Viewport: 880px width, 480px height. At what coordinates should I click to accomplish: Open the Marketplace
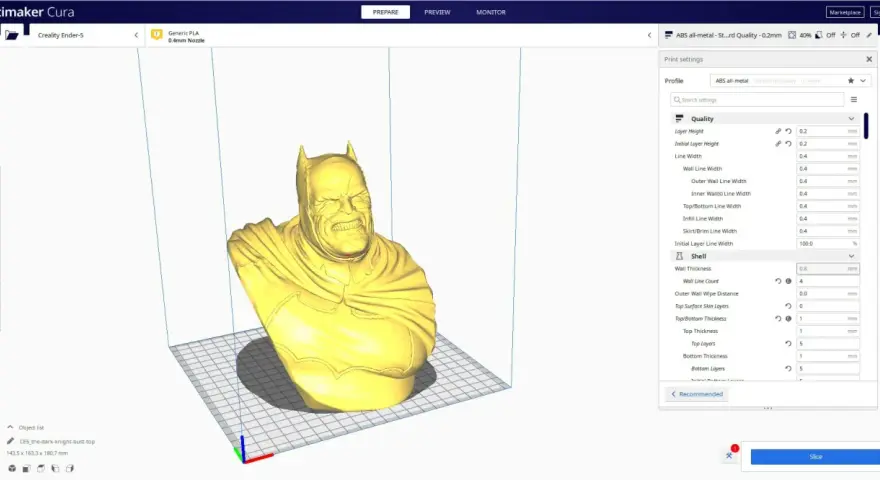pyautogui.click(x=845, y=12)
